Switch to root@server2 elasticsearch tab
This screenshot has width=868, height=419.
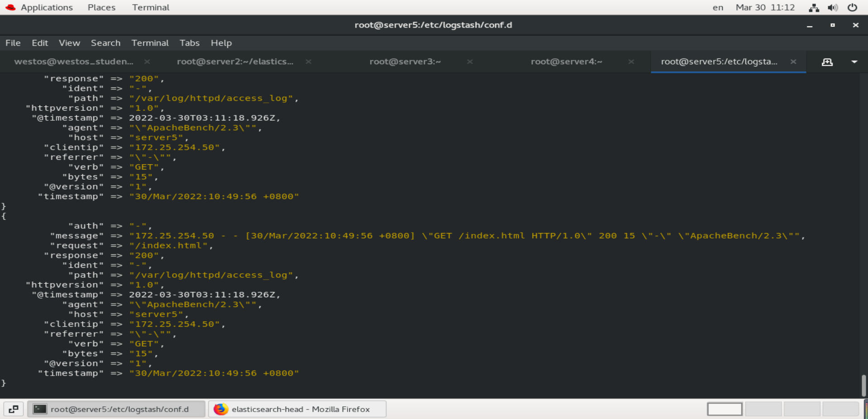(x=235, y=62)
